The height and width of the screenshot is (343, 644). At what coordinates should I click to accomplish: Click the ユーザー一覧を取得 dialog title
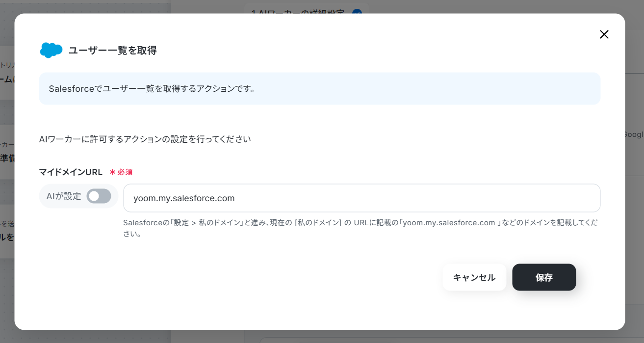113,50
